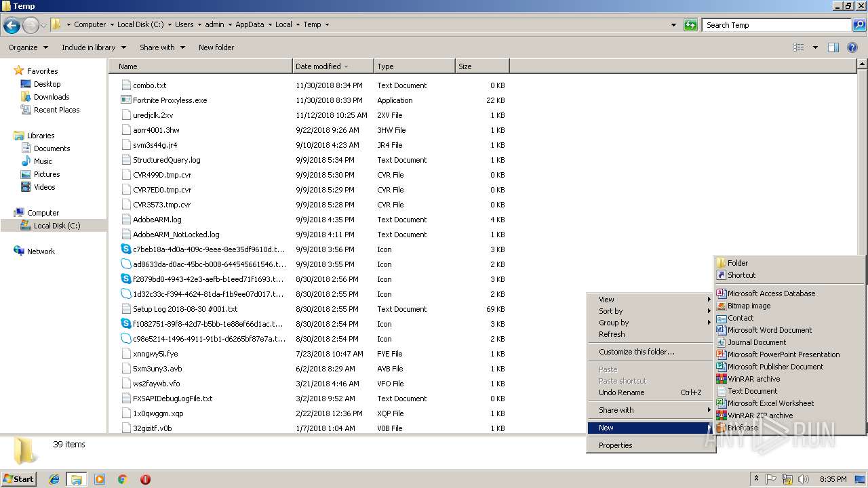Open the Organize dropdown menu

coord(28,47)
